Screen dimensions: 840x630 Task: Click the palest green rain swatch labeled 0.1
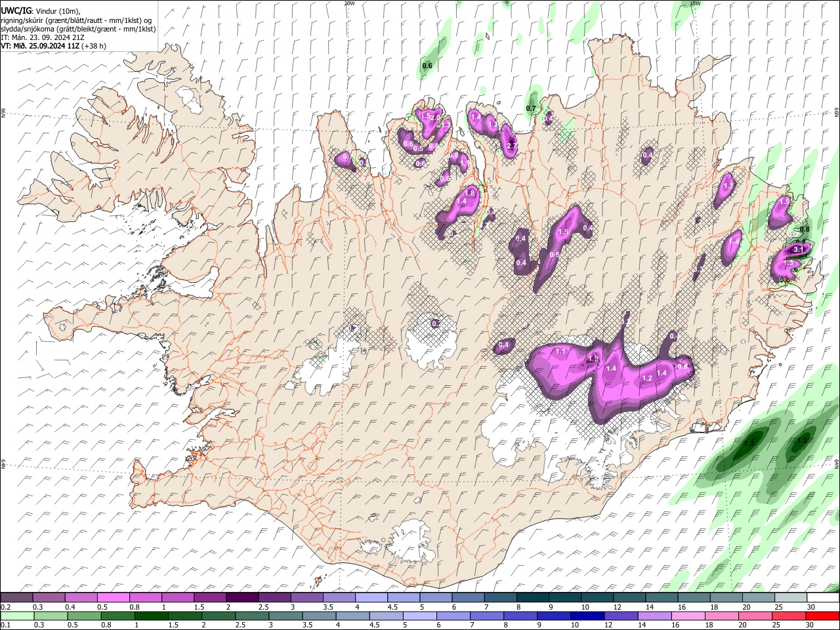pos(17,616)
